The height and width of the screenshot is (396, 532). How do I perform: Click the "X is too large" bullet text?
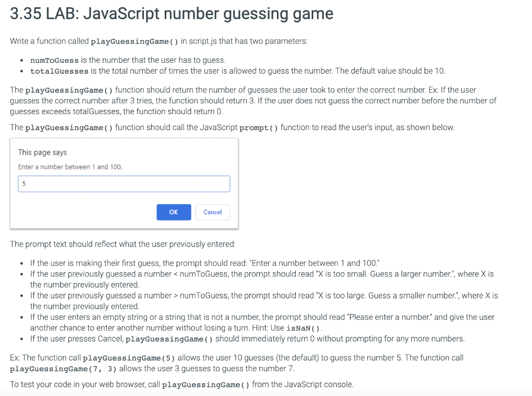coord(264,301)
